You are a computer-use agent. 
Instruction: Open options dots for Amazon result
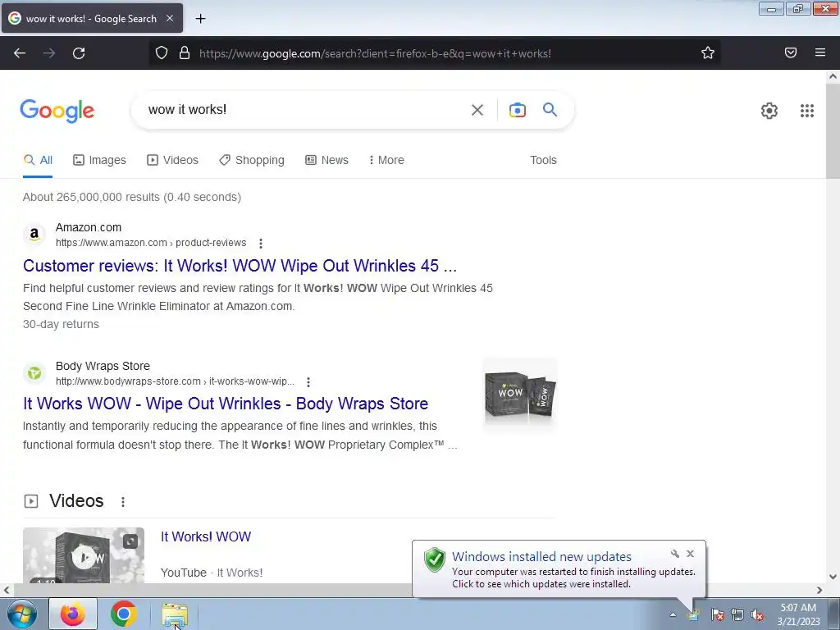(x=261, y=243)
